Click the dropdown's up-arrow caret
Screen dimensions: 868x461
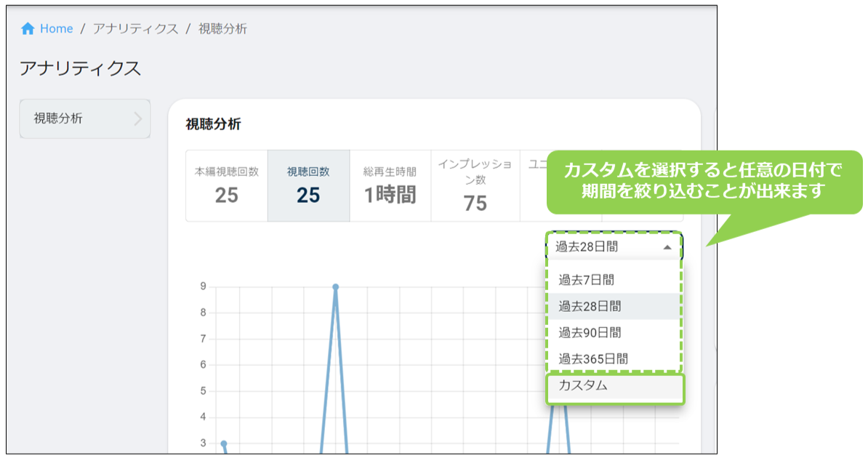pyautogui.click(x=667, y=247)
